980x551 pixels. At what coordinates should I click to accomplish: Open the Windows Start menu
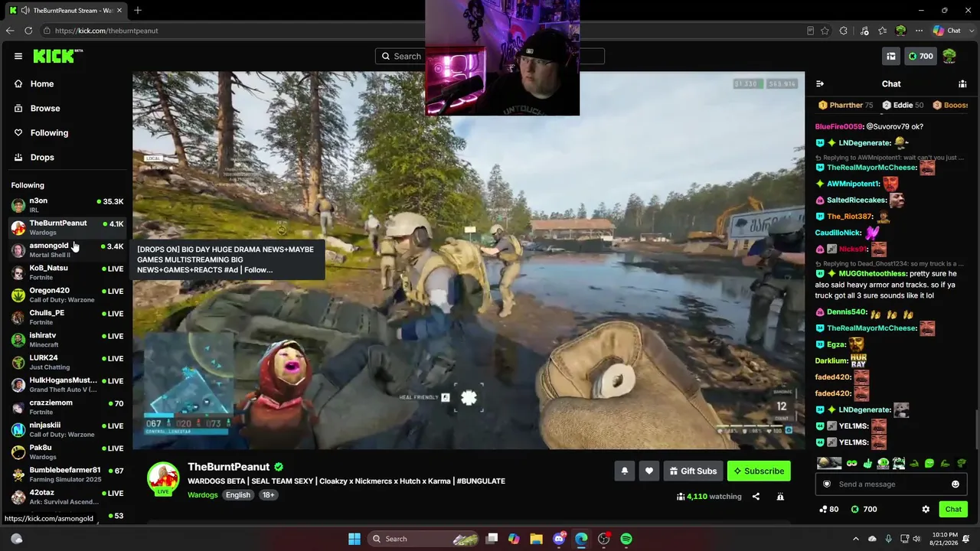354,539
